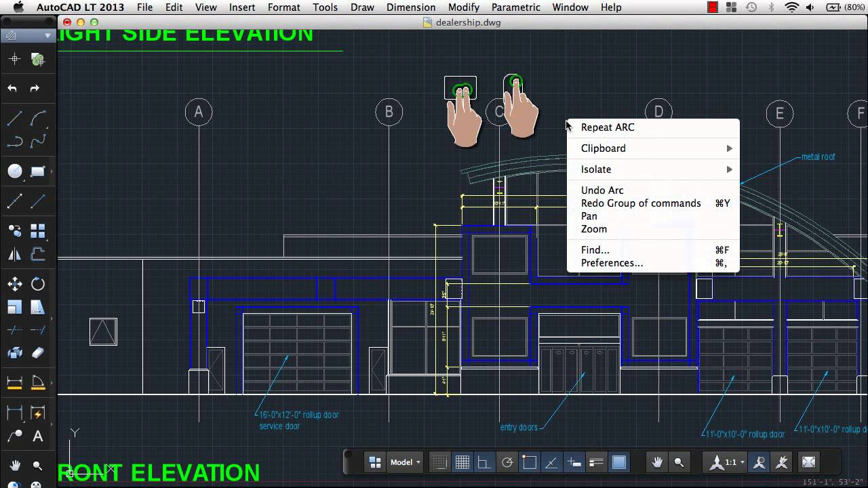Viewport: 868px width, 488px height.
Task: Choose Zoom from context menu
Action: coord(653,229)
